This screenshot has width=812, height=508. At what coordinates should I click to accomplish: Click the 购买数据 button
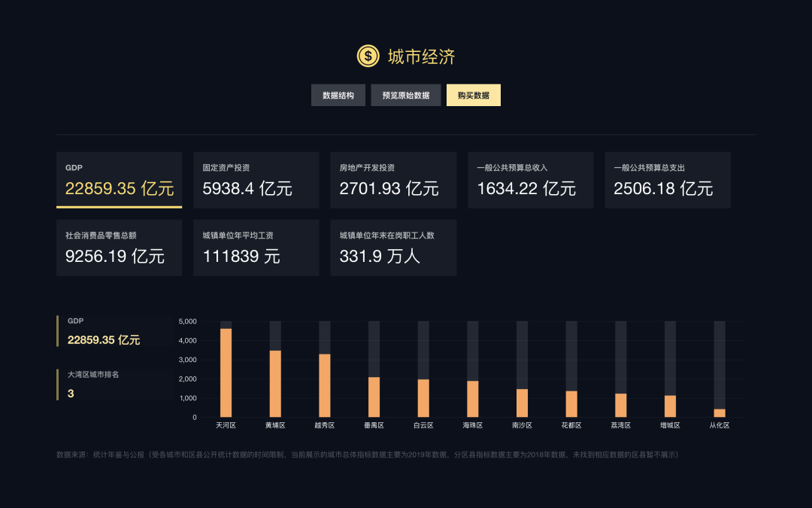tap(474, 96)
